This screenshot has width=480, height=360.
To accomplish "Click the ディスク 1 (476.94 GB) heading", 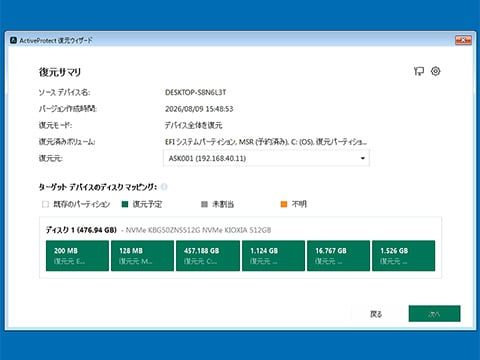I will pos(81,230).
